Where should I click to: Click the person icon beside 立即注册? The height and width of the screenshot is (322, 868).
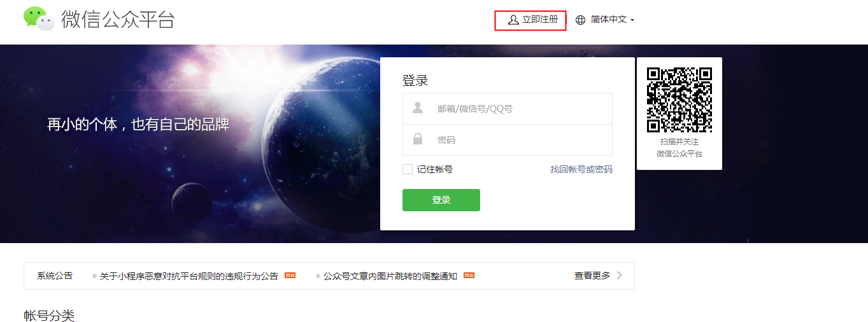[x=513, y=20]
